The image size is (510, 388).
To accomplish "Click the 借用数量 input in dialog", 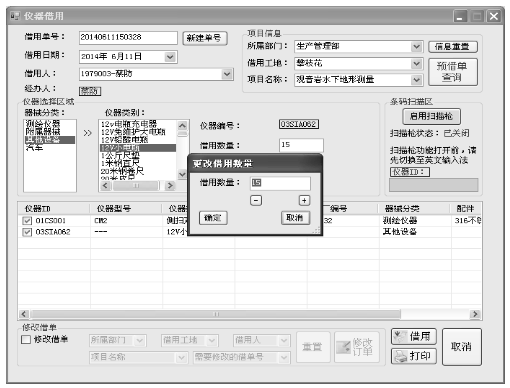I will [280, 183].
